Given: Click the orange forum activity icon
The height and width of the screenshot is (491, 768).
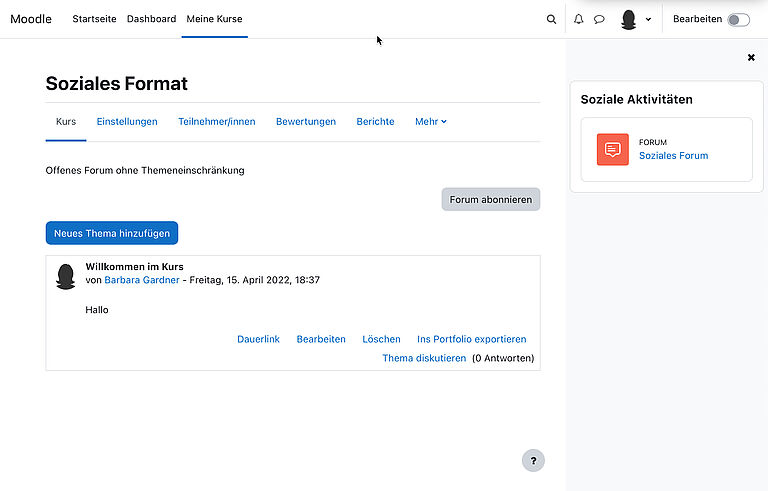Looking at the screenshot, I should pos(612,149).
